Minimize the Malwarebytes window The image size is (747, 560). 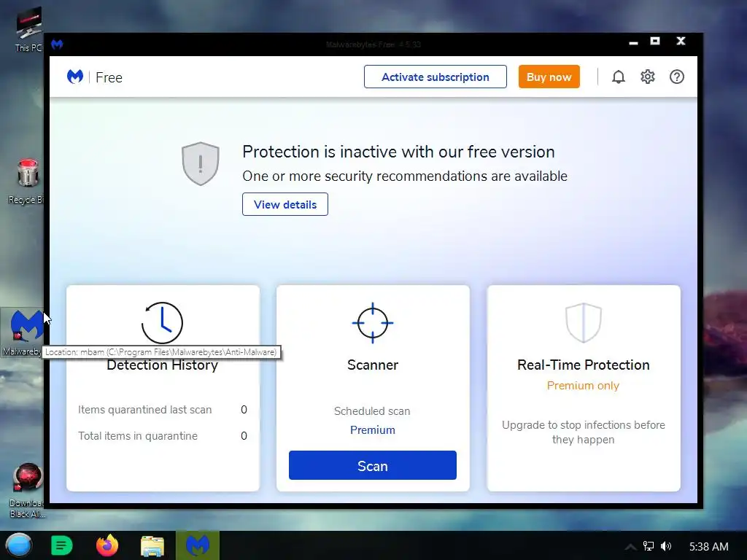pyautogui.click(x=633, y=42)
